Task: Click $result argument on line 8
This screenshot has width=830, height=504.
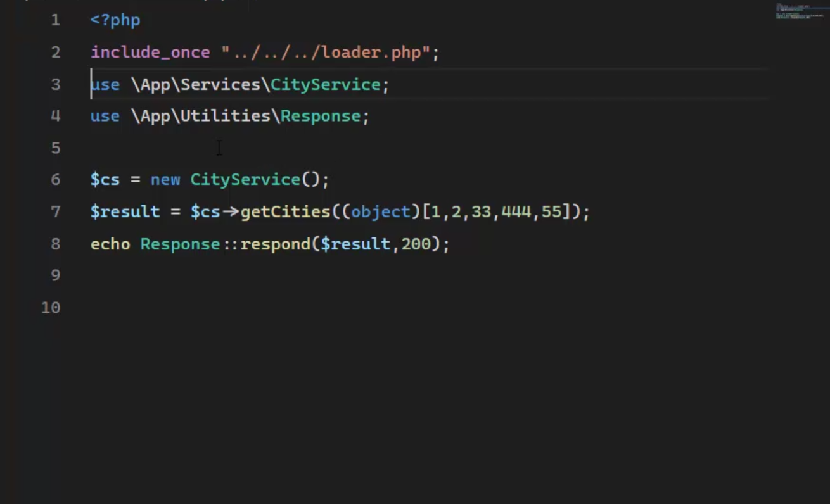Action: tap(355, 244)
